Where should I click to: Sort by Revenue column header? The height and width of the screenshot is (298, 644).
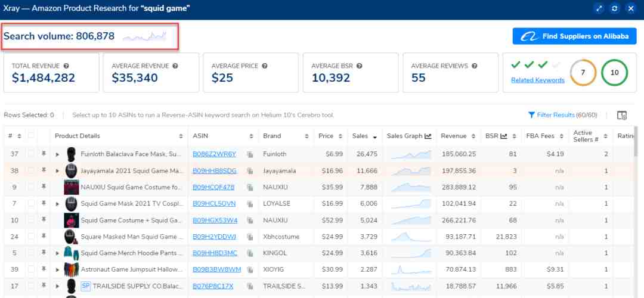coord(473,136)
